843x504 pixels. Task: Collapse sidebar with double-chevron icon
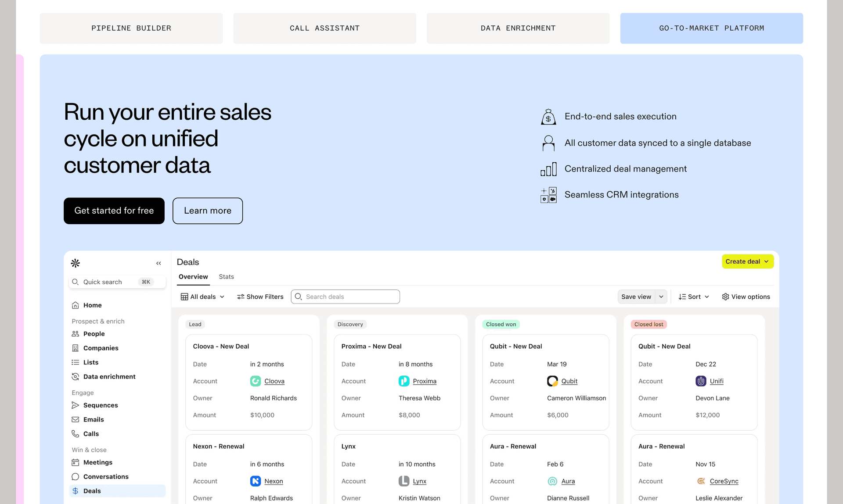[159, 263]
